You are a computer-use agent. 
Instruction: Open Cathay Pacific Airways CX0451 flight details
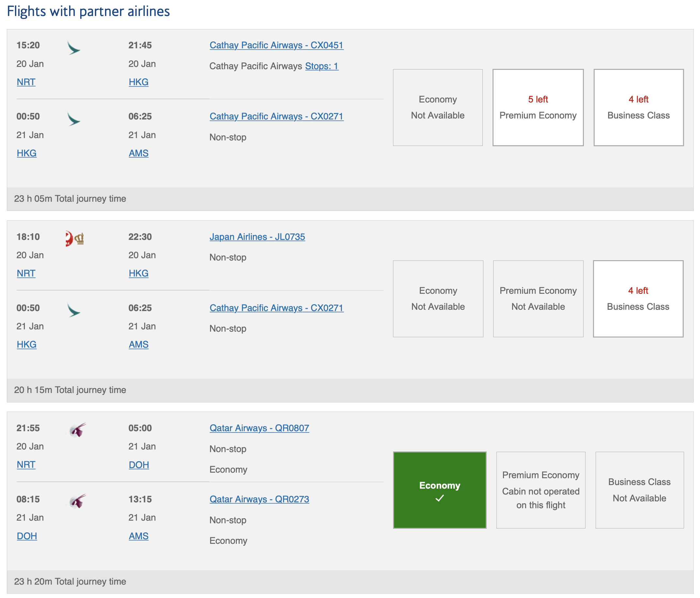pos(276,45)
